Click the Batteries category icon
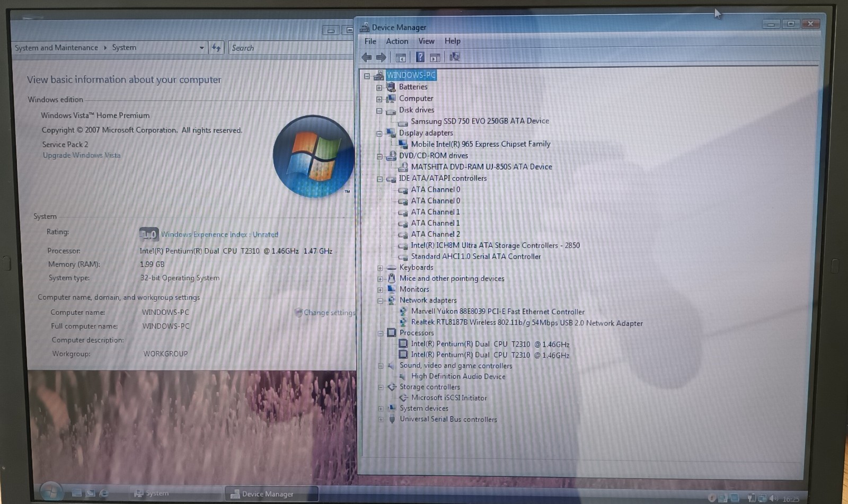The image size is (848, 504). click(x=391, y=87)
